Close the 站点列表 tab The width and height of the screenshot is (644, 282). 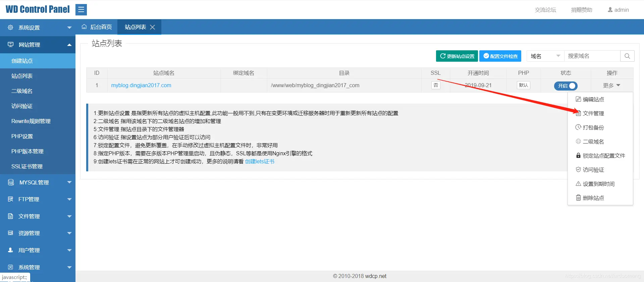[x=153, y=27]
